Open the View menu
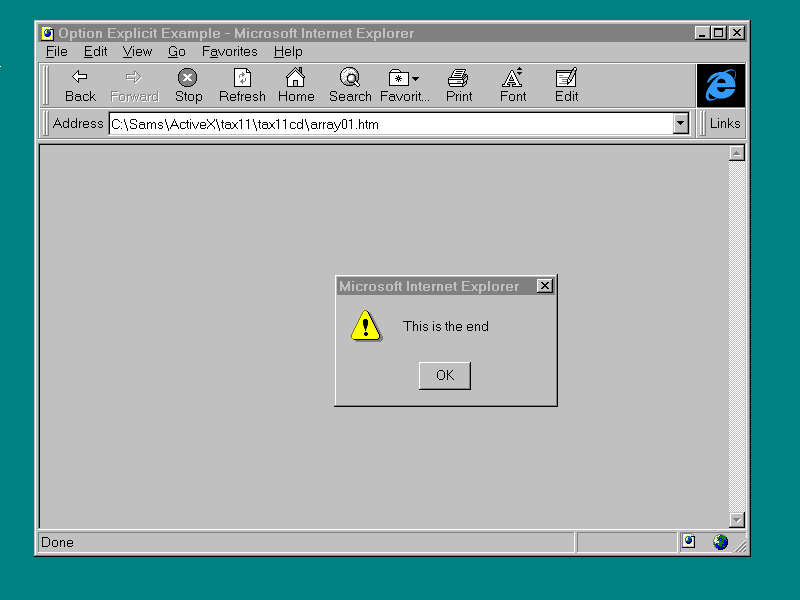 click(137, 52)
